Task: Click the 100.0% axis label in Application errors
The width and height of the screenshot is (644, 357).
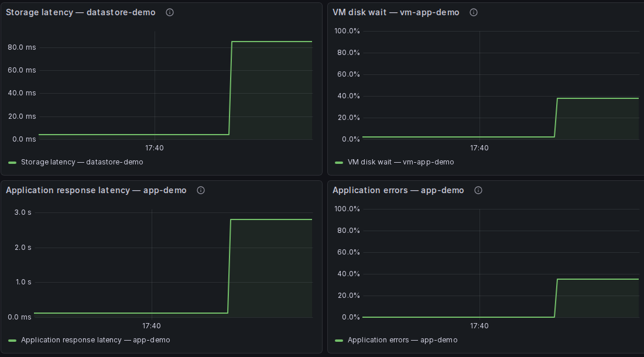Action: tap(347, 209)
